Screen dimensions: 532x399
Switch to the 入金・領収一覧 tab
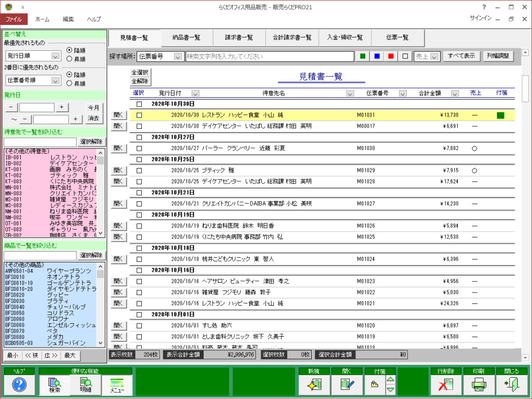click(x=345, y=37)
